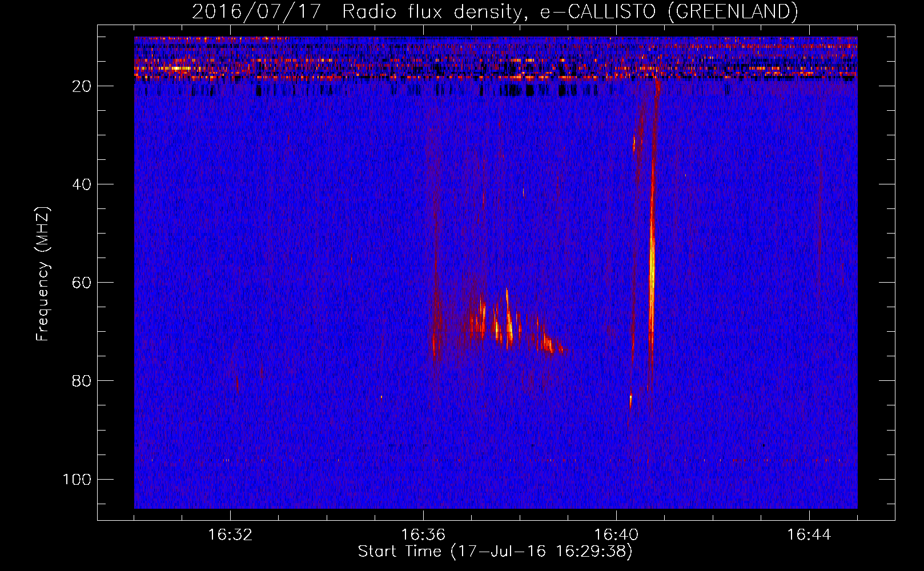Screen dimensions: 924x571
Task: Click the 16:44 time tick label
Action: tap(809, 535)
